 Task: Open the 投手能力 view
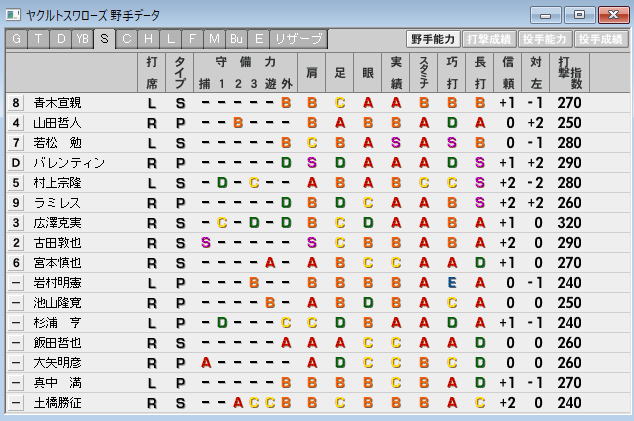point(545,39)
